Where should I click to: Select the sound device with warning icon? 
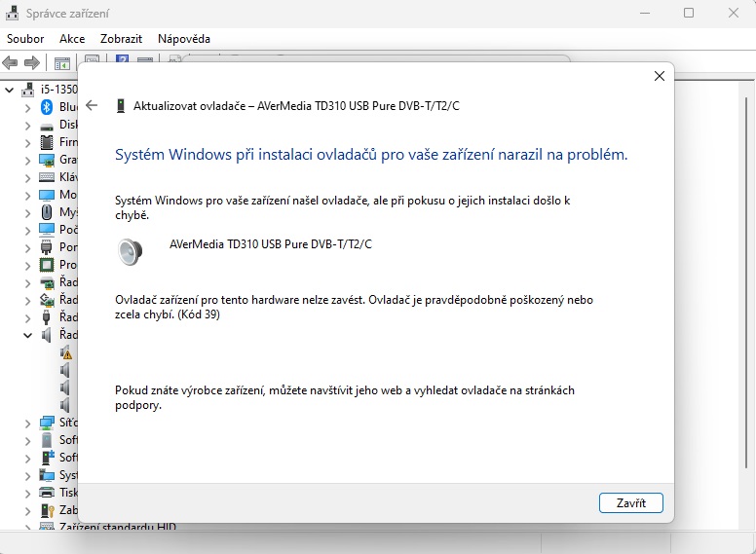coord(66,352)
